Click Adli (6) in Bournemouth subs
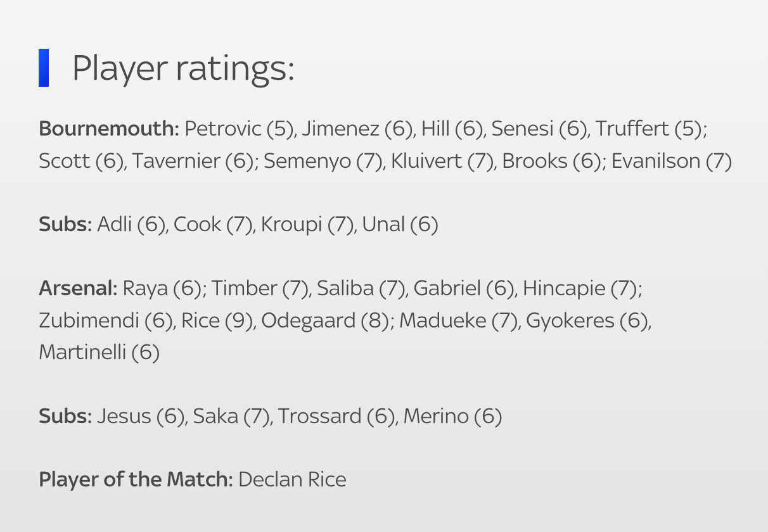This screenshot has width=768, height=532. [x=131, y=224]
